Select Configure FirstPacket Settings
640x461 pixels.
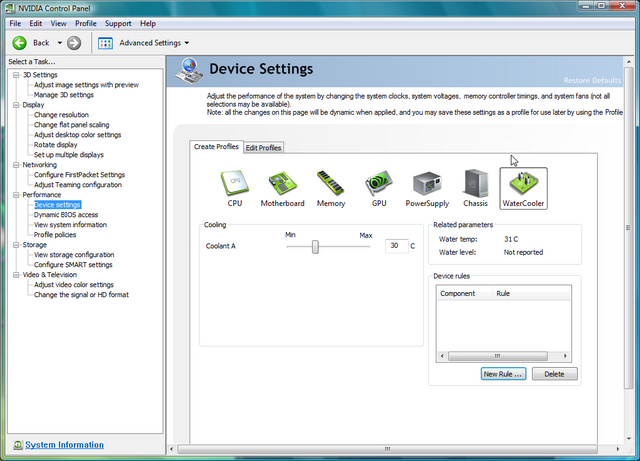[x=79, y=175]
